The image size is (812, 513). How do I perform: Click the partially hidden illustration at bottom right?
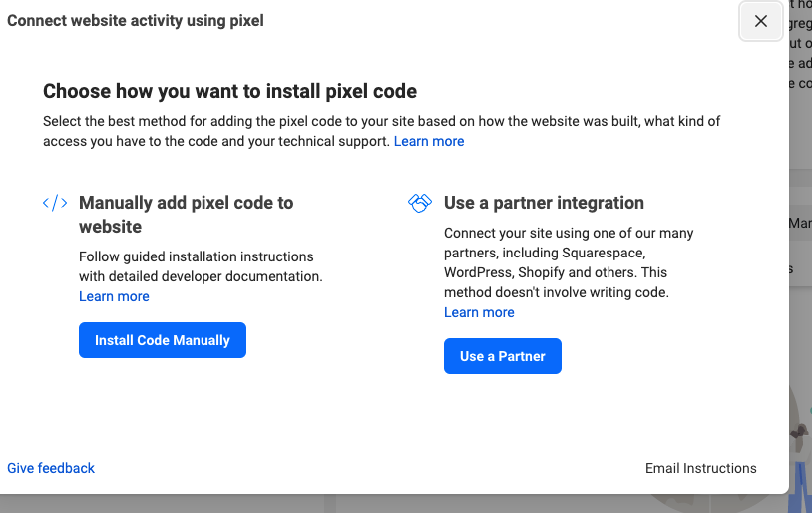(x=798, y=439)
